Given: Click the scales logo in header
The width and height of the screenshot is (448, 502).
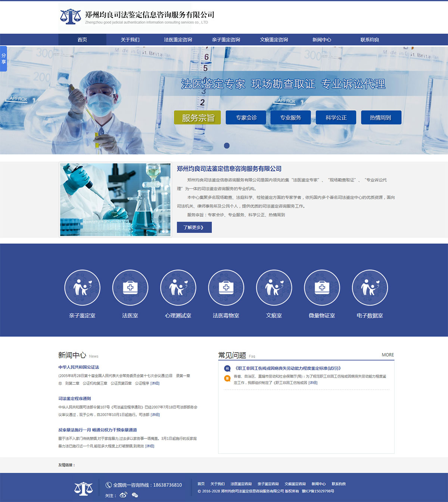Looking at the screenshot, I should [71, 17].
